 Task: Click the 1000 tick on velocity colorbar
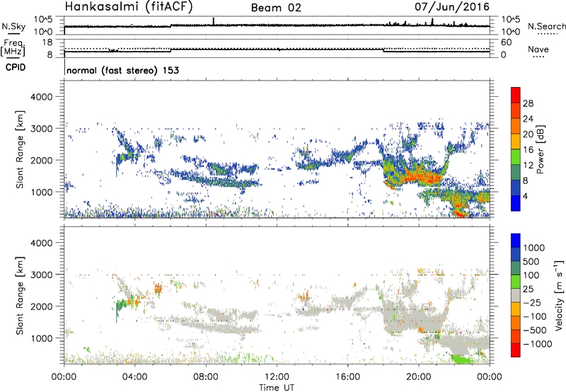tap(534, 248)
